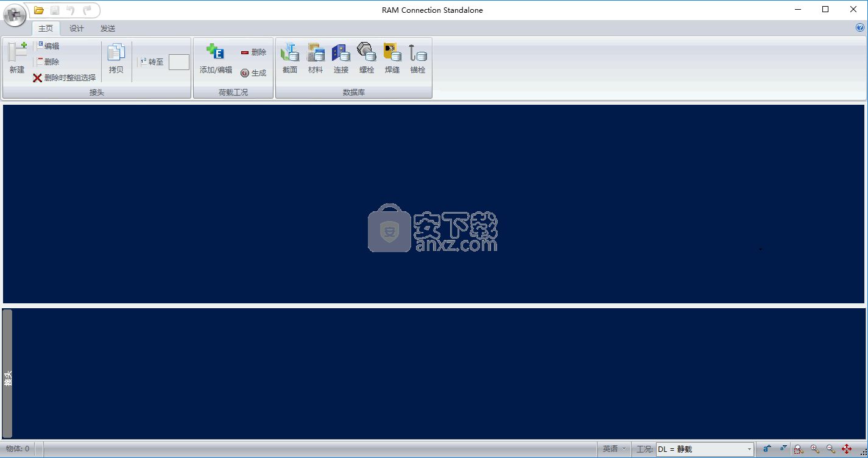Image resolution: width=868 pixels, height=458 pixels.
Task: Click the zoom window icon in status bar
Action: point(799,449)
